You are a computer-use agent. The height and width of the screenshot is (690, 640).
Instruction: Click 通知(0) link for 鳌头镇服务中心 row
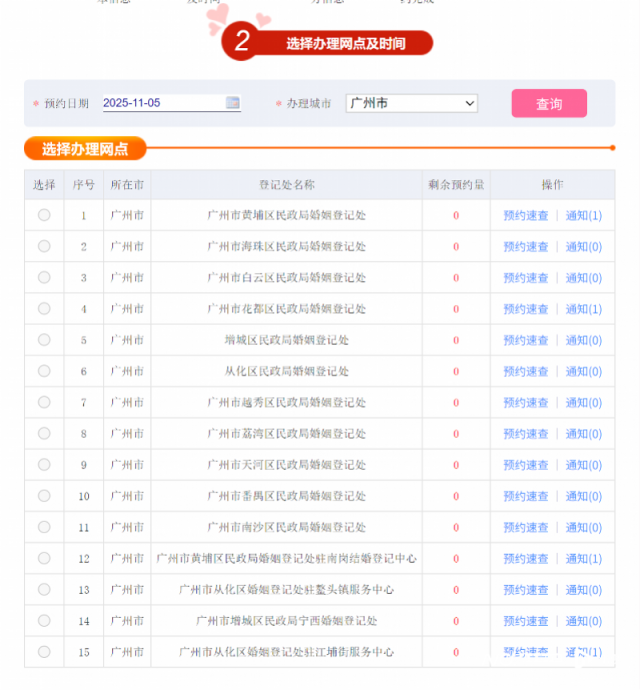click(x=583, y=590)
